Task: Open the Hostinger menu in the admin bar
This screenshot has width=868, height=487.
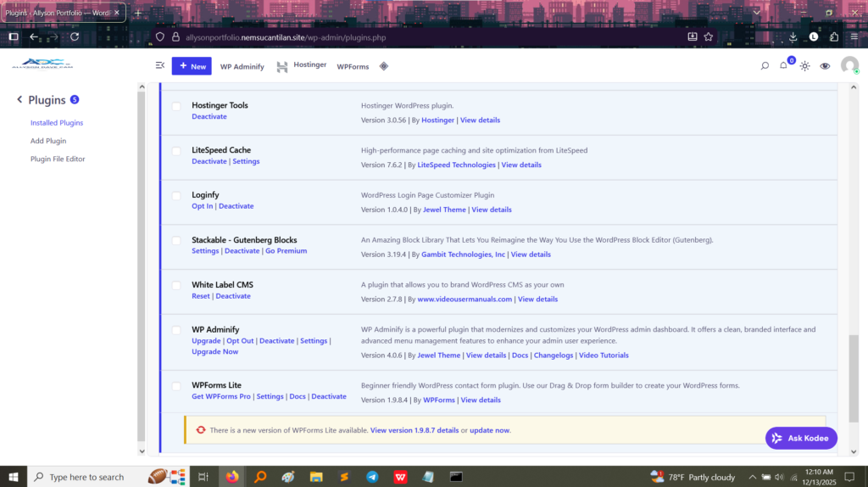Action: click(302, 66)
